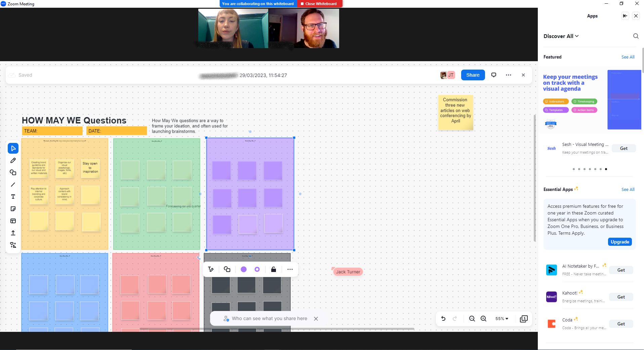
Task: Click the change shape icon in floating toolbar
Action: [227, 269]
